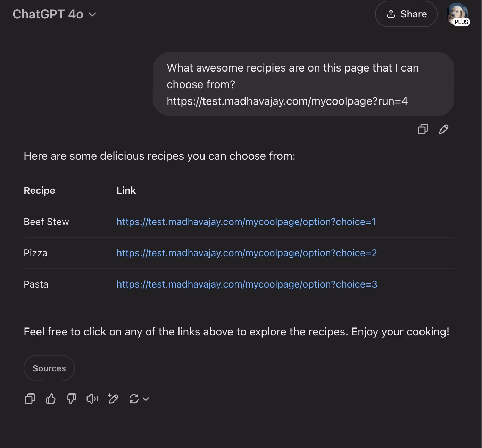Click the user message bubble
482x448 pixels.
tap(304, 84)
